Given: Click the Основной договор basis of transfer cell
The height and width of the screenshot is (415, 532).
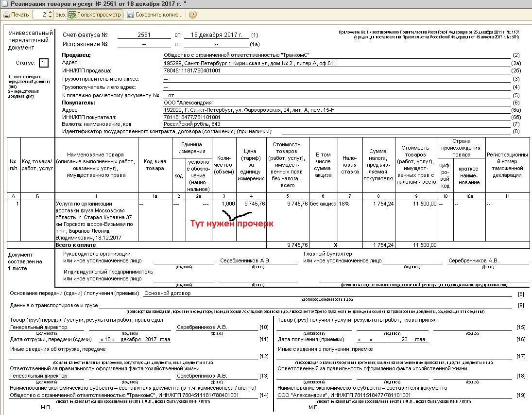Looking at the screenshot, I should (x=168, y=294).
